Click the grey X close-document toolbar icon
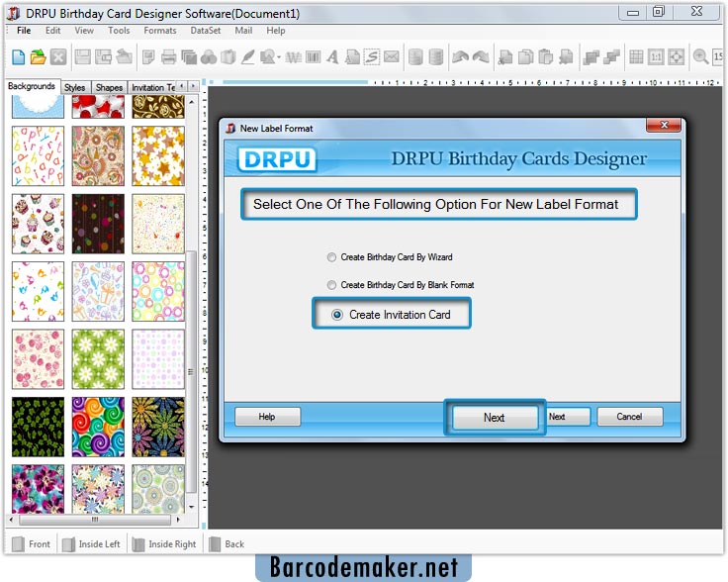 58,57
